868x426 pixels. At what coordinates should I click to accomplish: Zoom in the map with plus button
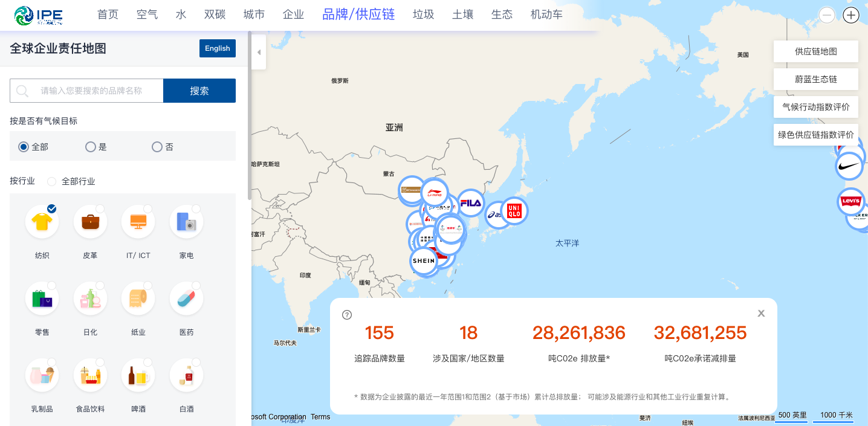[851, 15]
